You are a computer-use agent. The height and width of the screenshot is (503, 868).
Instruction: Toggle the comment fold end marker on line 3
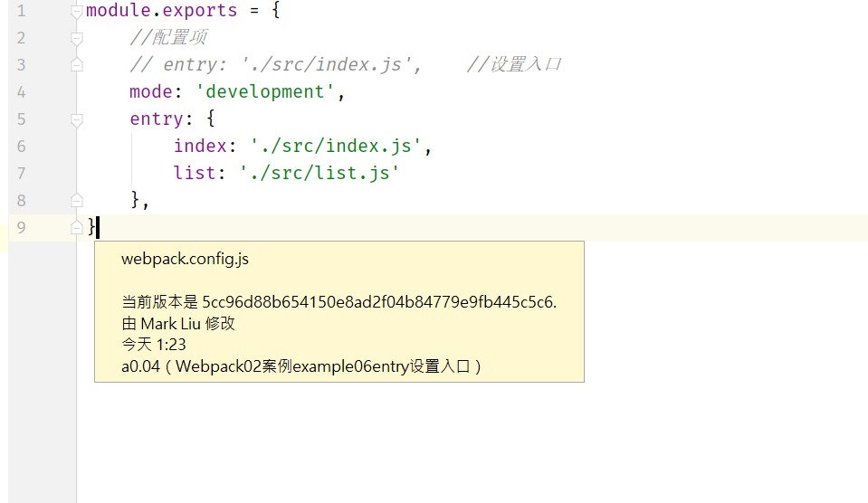[x=77, y=65]
